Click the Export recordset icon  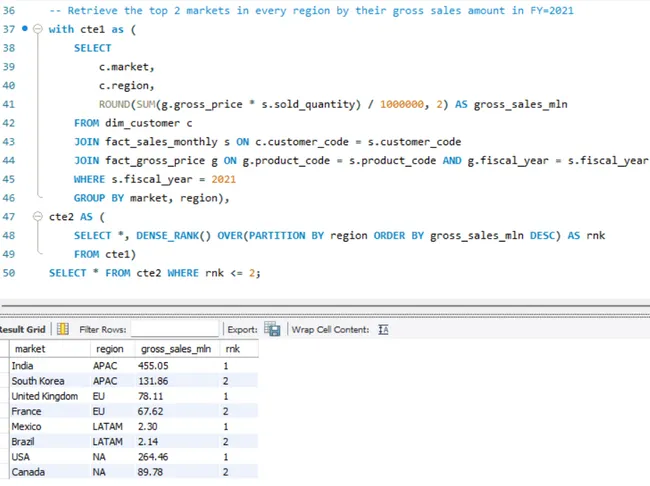[272, 329]
